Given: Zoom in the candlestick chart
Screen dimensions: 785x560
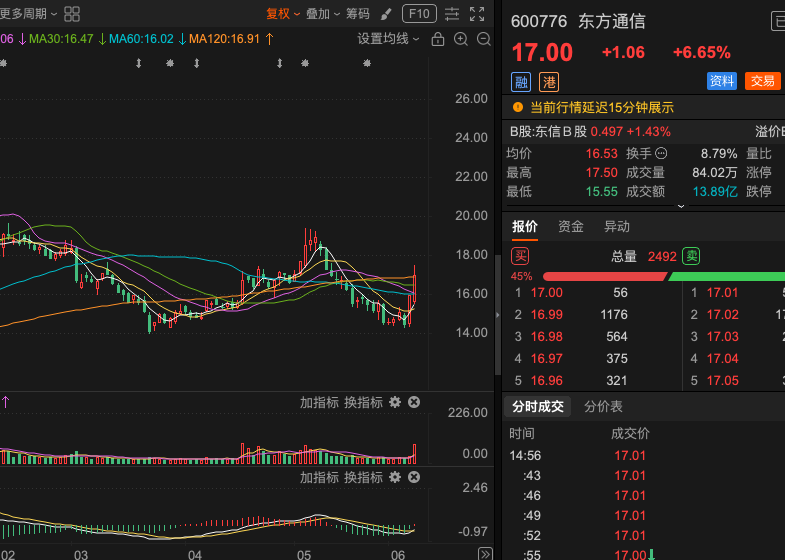Looking at the screenshot, I should click(x=461, y=39).
